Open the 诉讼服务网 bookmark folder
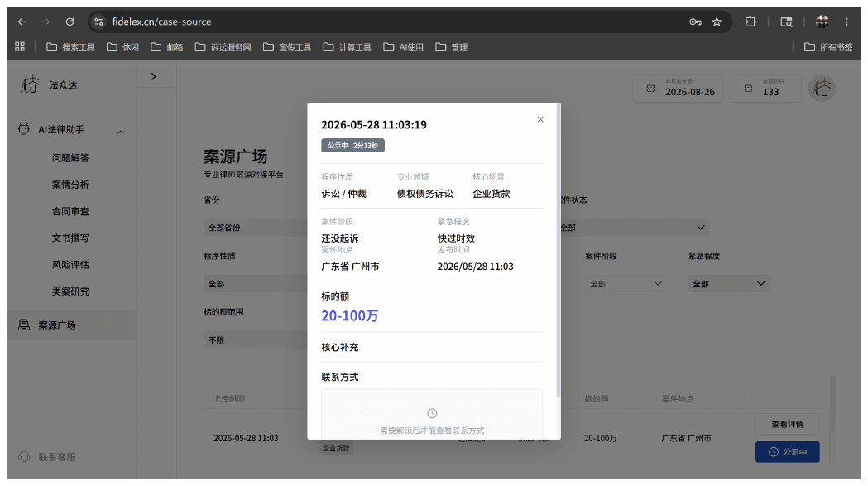The image size is (868, 486). (223, 46)
